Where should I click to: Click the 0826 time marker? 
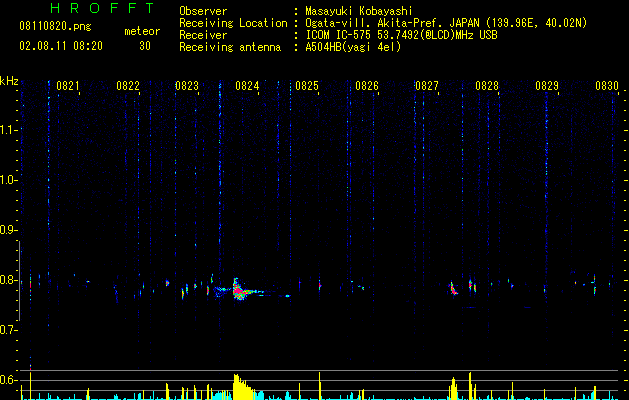coord(367,86)
